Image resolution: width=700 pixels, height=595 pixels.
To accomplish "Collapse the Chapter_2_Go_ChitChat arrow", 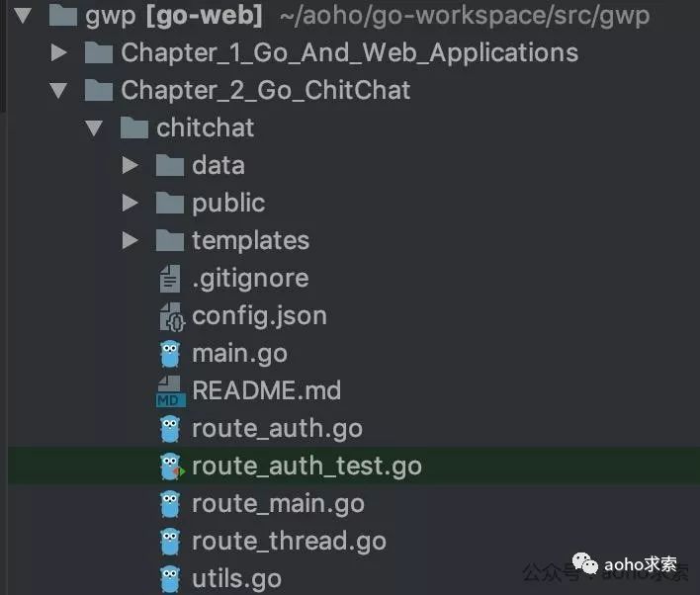I will point(59,91).
